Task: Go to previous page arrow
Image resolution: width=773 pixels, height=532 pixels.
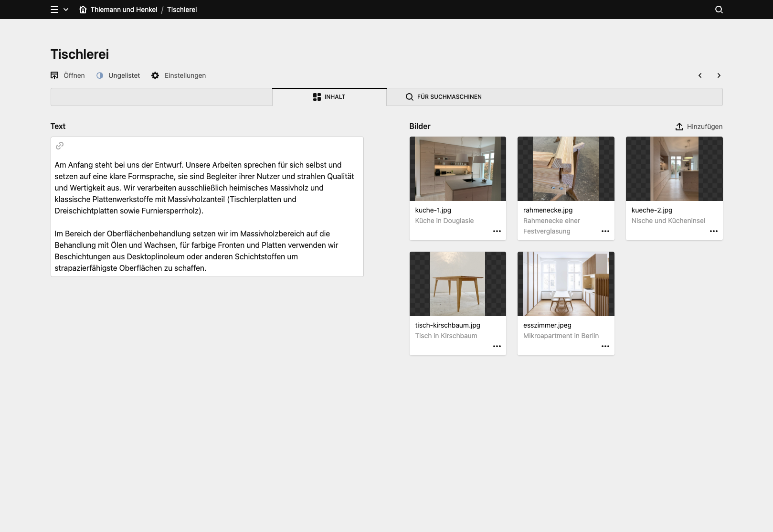Action: click(700, 75)
